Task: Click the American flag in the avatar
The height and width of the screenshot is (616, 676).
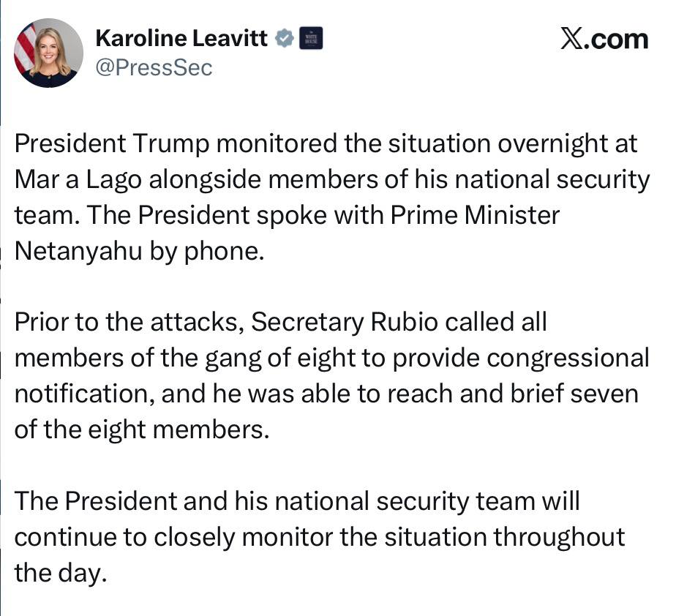Action: click(x=25, y=44)
